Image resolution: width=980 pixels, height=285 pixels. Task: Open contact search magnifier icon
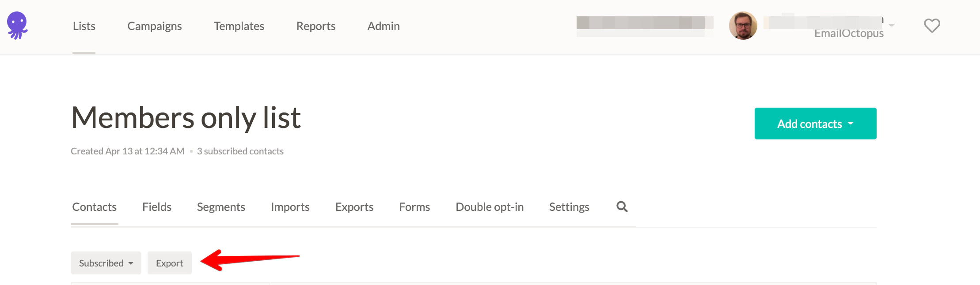(x=622, y=206)
